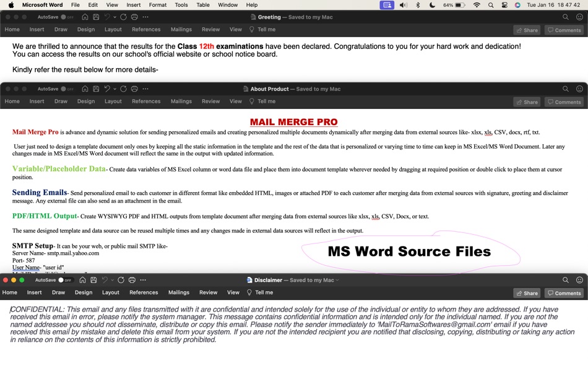Toggle AutoSave in the Greeting document
The height and width of the screenshot is (368, 588).
64,17
